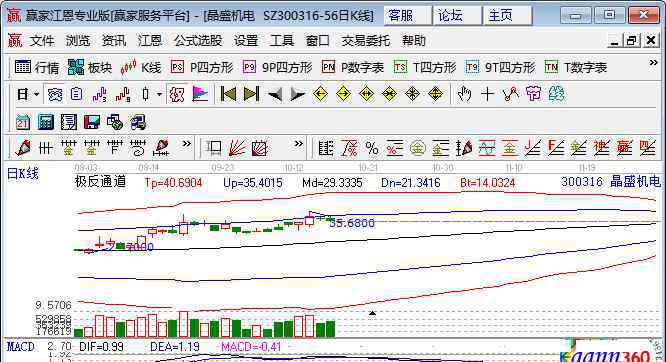
Task: Click the MACD indicator label
Action: coord(20,347)
